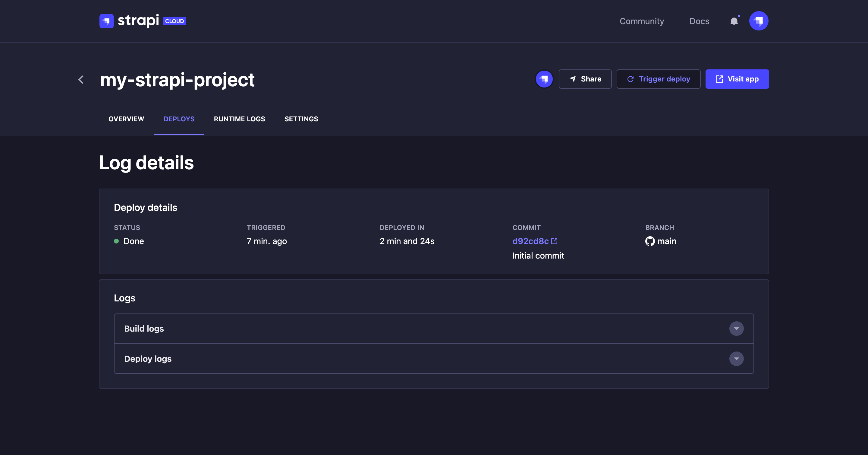This screenshot has width=868, height=455.
Task: Click the Strapi logo icon in header
Action: (x=106, y=21)
